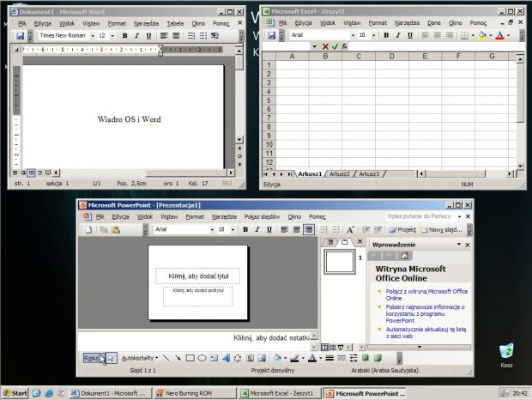Click the Paste clipboard icon in PowerPoint
Viewport: 532px width, 400px height.
pyautogui.click(x=116, y=230)
